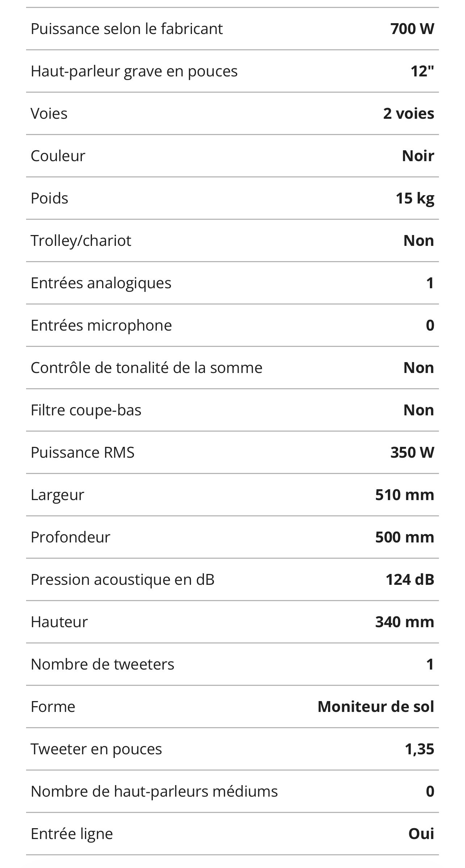Click Contrôle de tonalité de la somme
The height and width of the screenshot is (868, 465).
pos(146,368)
